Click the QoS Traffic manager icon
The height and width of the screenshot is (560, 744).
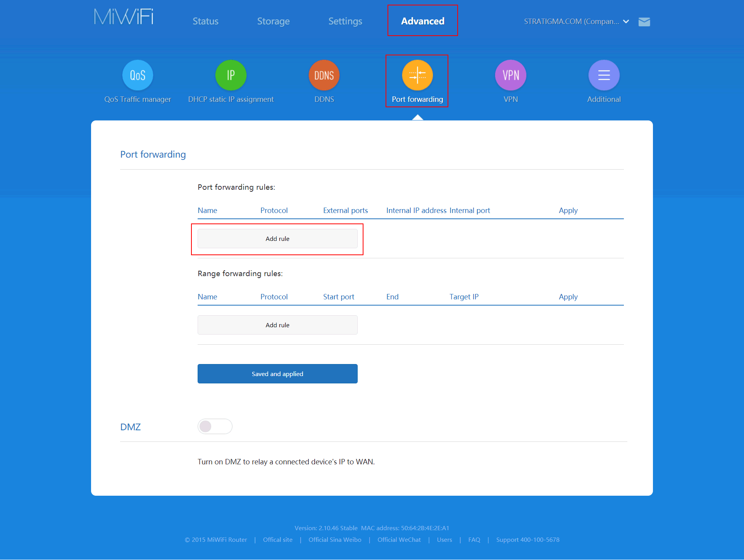point(137,75)
